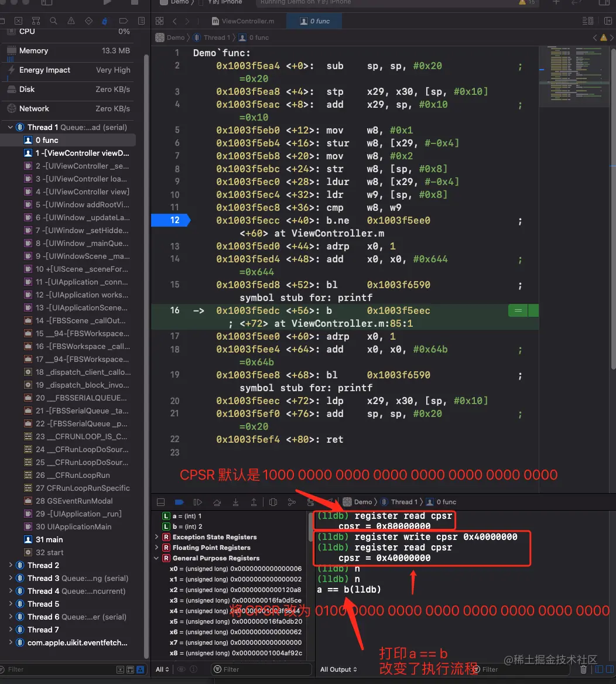
Task: Collapse Thread 1 in debug navigator
Action: [x=11, y=128]
